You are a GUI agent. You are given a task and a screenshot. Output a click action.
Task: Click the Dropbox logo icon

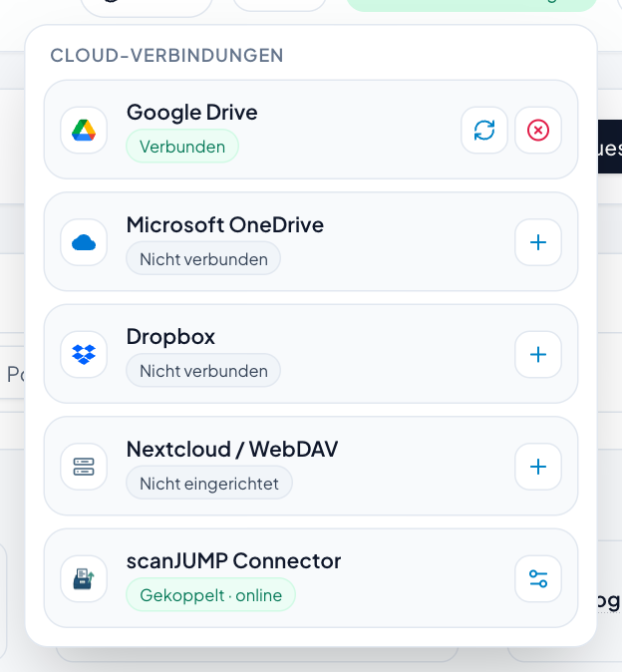84,354
